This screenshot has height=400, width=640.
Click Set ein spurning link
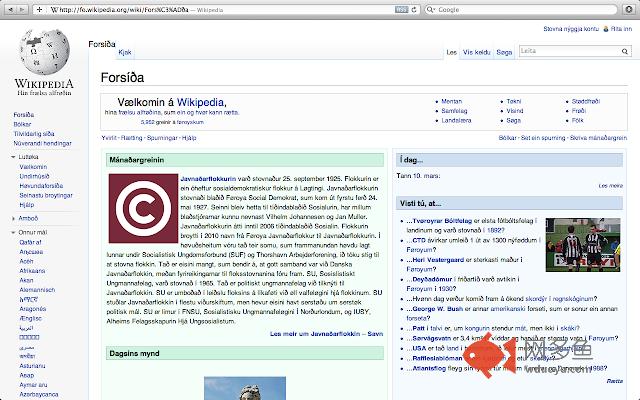click(543, 138)
